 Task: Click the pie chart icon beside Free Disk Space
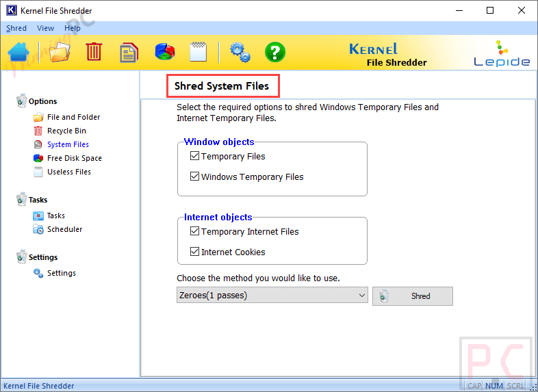click(38, 158)
